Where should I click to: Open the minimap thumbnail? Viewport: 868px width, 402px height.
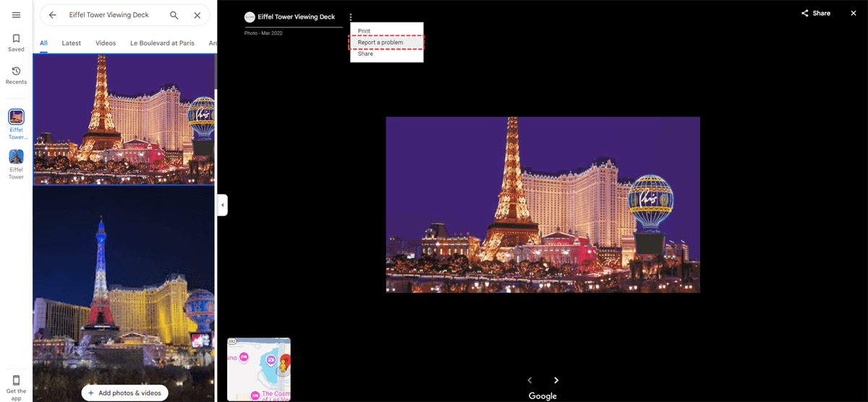tap(259, 369)
